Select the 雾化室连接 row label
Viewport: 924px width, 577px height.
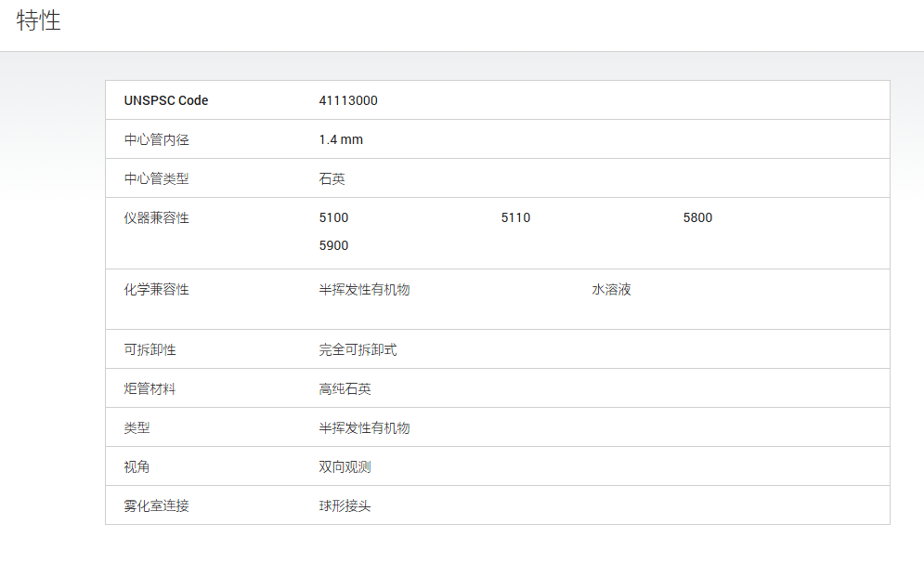coord(156,506)
